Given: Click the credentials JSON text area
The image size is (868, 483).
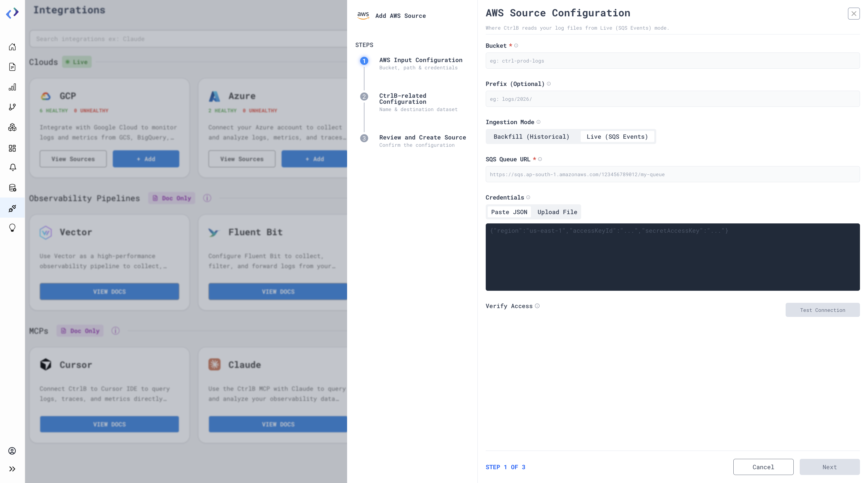Looking at the screenshot, I should point(672,257).
